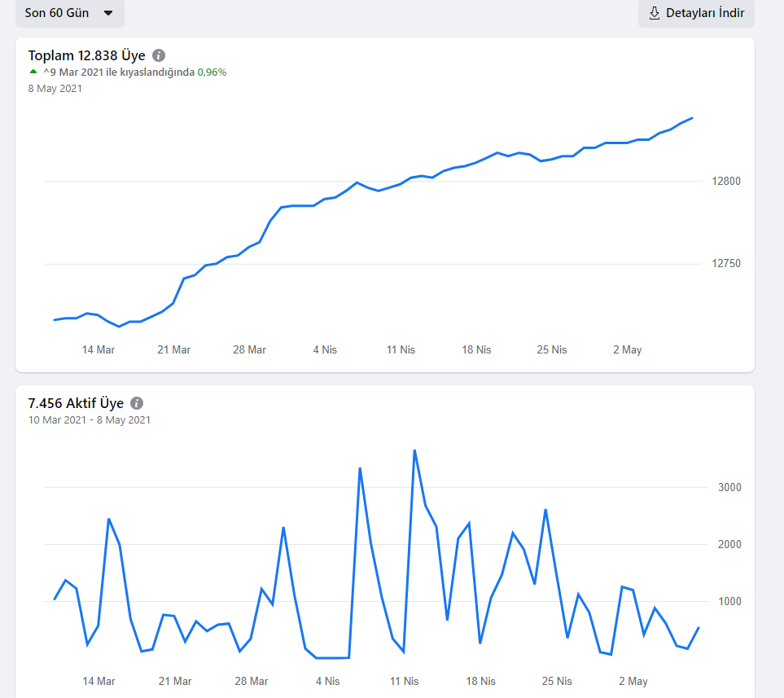The height and width of the screenshot is (698, 784).
Task: Click the Toplam 12.838 Üye heading
Action: (86, 55)
